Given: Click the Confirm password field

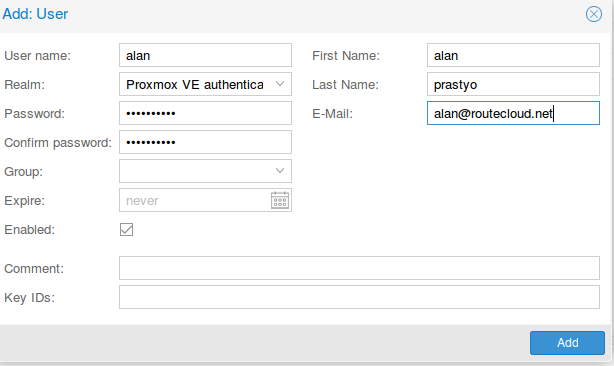Looking at the screenshot, I should tap(205, 142).
